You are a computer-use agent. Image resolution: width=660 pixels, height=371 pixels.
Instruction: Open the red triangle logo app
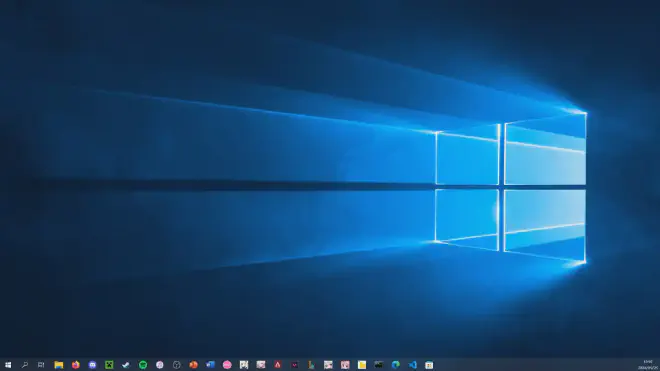(277, 365)
